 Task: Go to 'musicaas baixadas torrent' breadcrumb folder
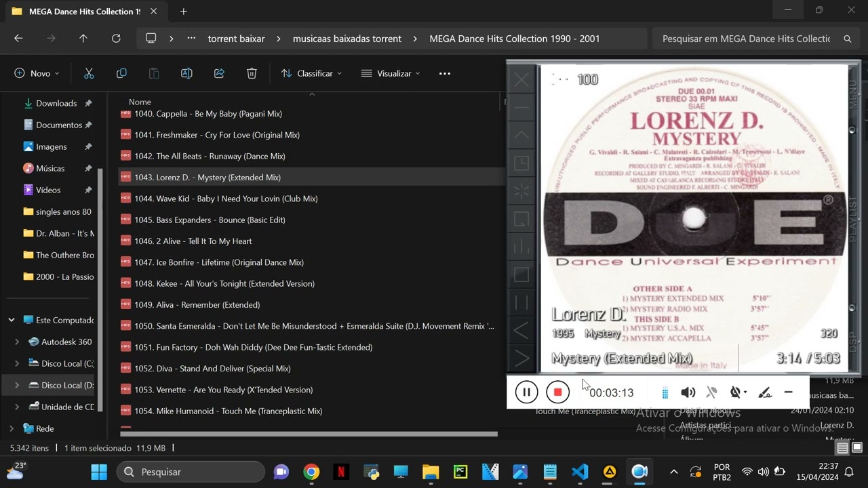[347, 39]
